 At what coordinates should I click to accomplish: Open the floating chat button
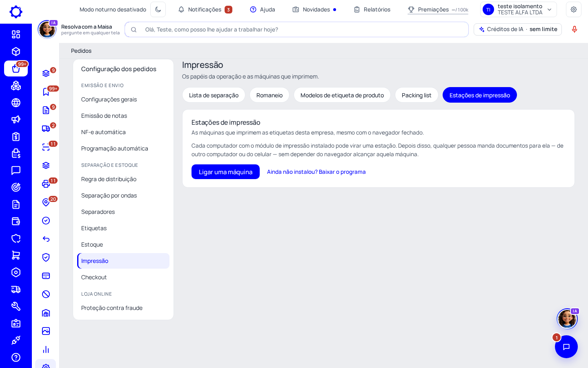566,347
